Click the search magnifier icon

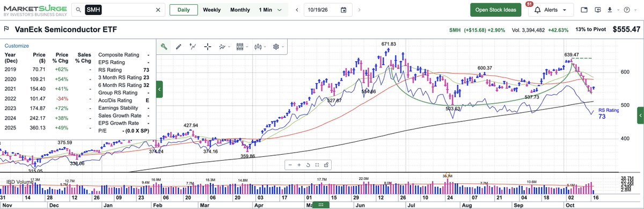pos(79,10)
